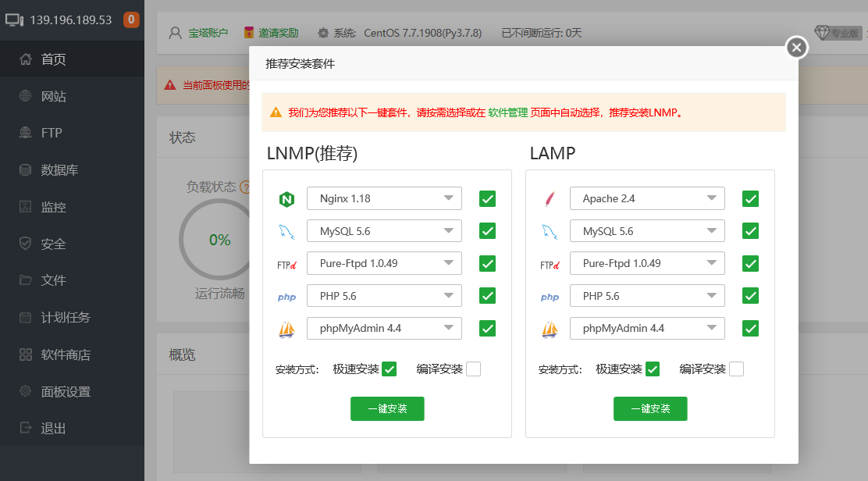This screenshot has height=481, width=868.
Task: Click the orange 0 notification badge
Action: [x=131, y=20]
